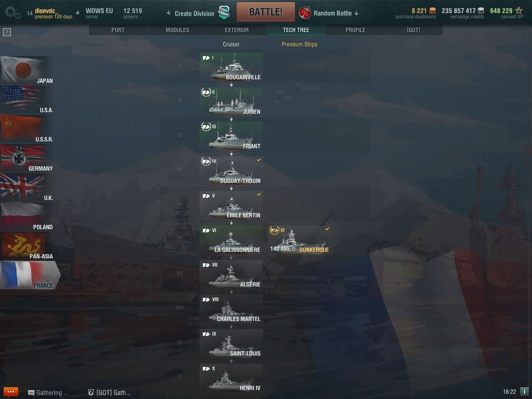Click the help question mark icon
The height and width of the screenshot is (399, 532).
7,32
